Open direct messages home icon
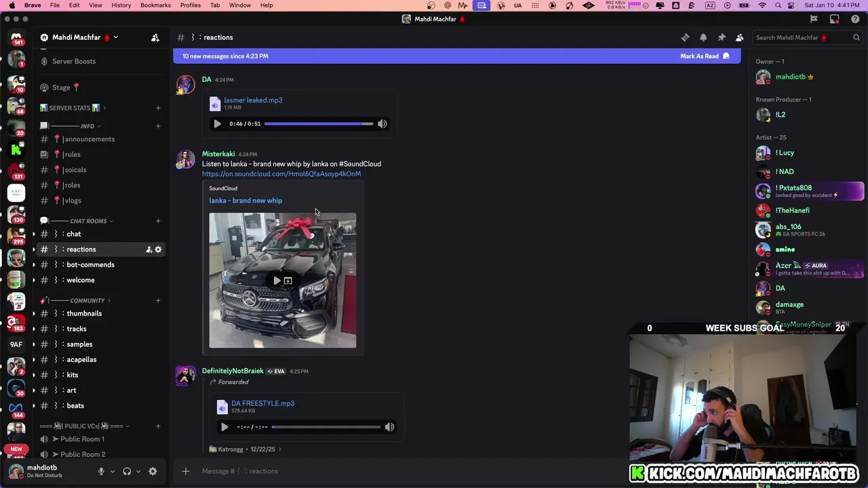The image size is (868, 488). (x=16, y=37)
